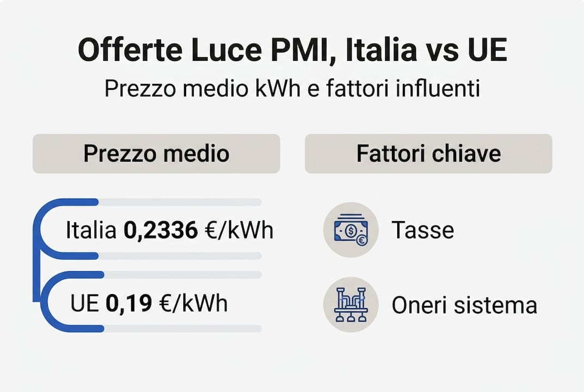Click the "Tasse" label
The height and width of the screenshot is (392, 584).
[x=422, y=230]
